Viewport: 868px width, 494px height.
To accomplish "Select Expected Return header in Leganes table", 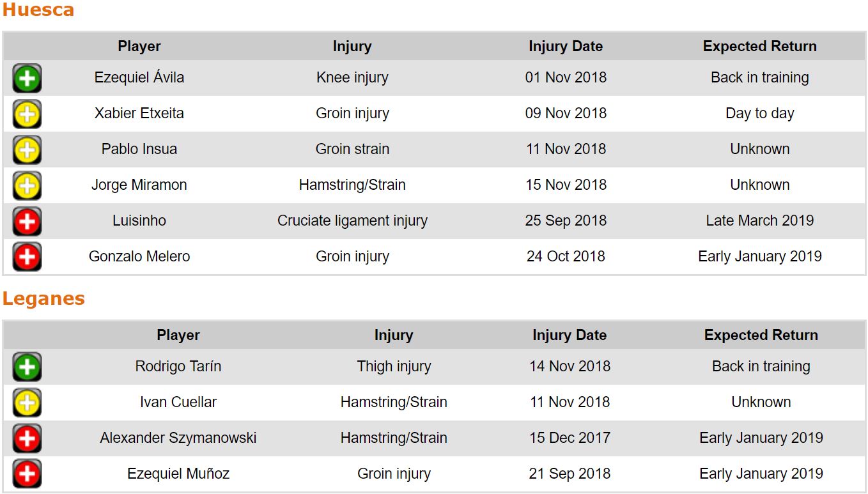I will tap(761, 336).
